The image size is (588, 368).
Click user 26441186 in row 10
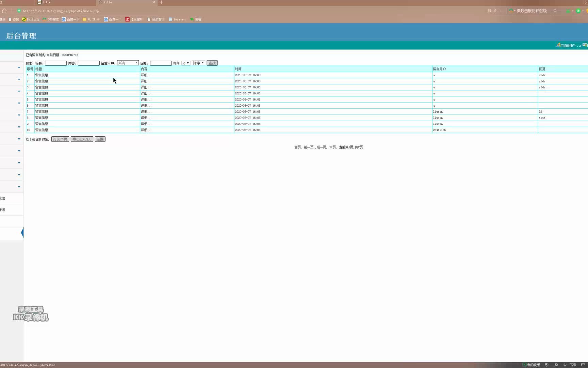439,130
